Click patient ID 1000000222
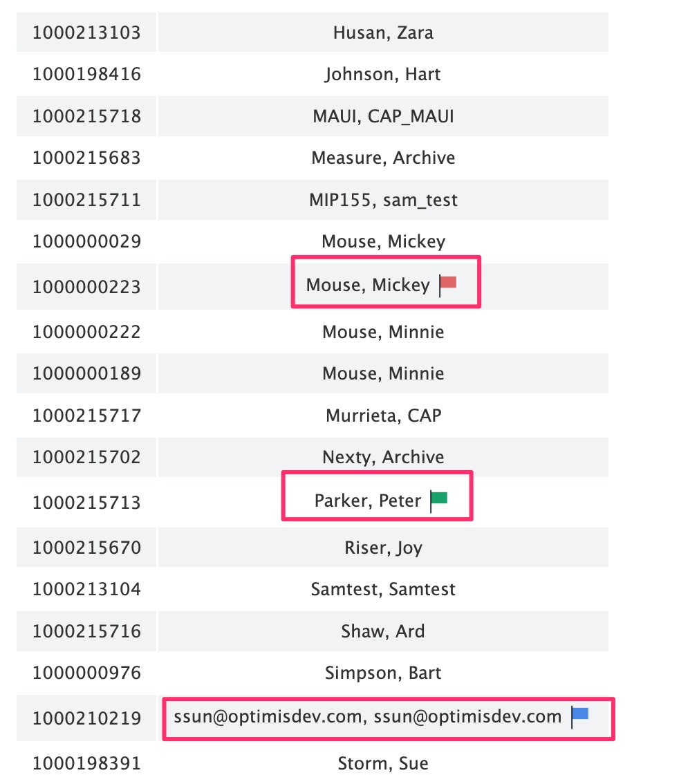 click(86, 332)
